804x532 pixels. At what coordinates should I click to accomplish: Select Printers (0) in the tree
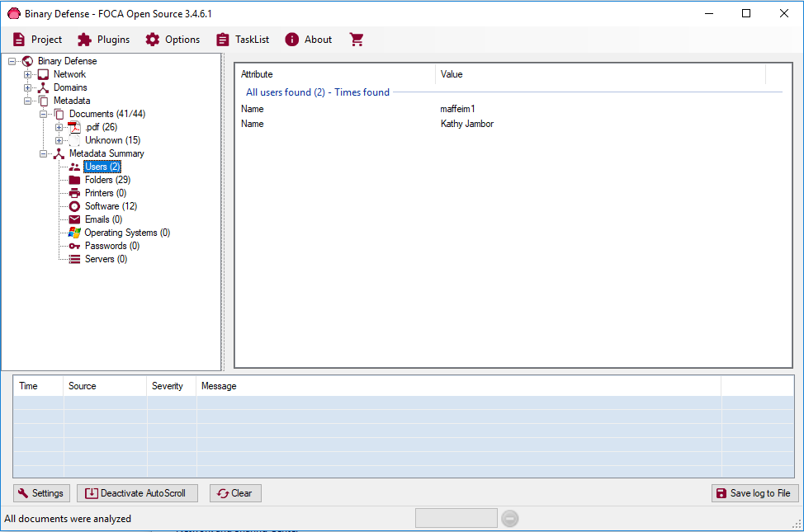point(106,193)
